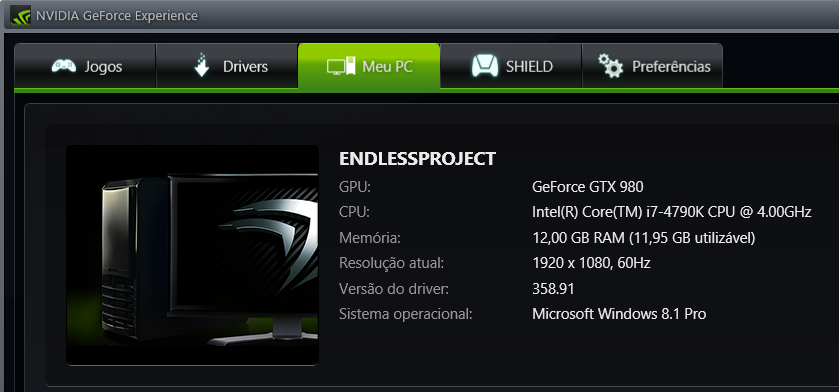Click the gamepad icon on Jogos tab

(x=64, y=66)
